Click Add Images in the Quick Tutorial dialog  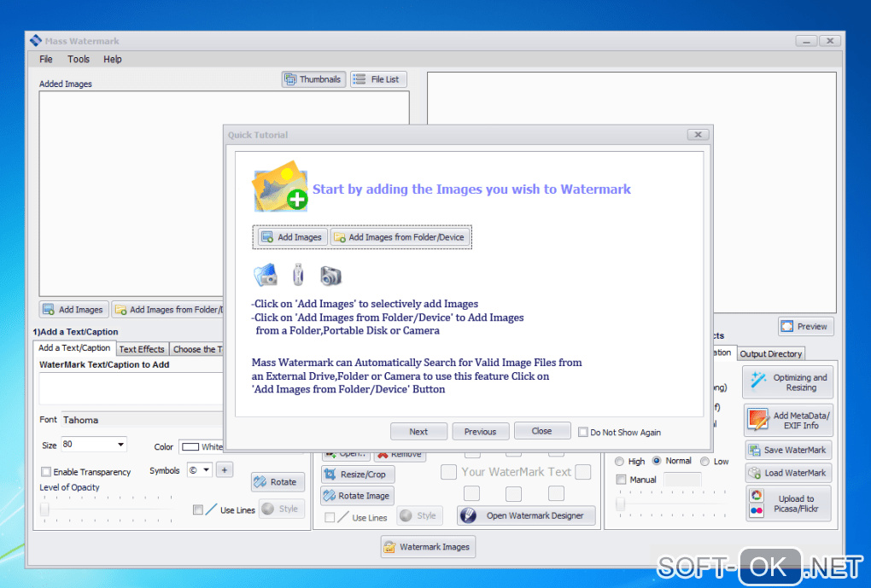point(292,237)
